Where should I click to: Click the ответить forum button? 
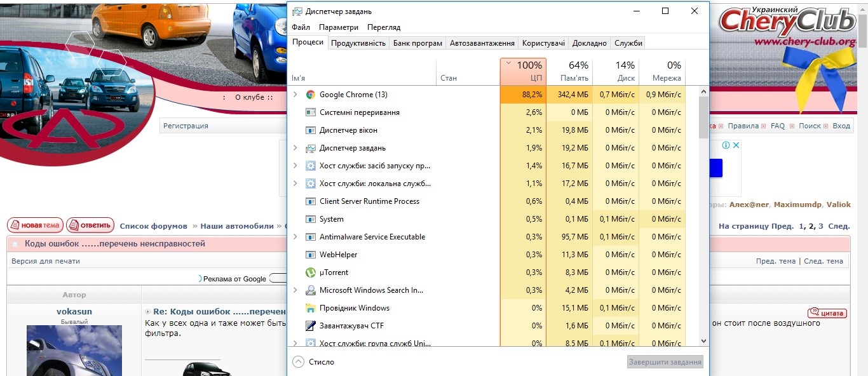click(x=90, y=225)
